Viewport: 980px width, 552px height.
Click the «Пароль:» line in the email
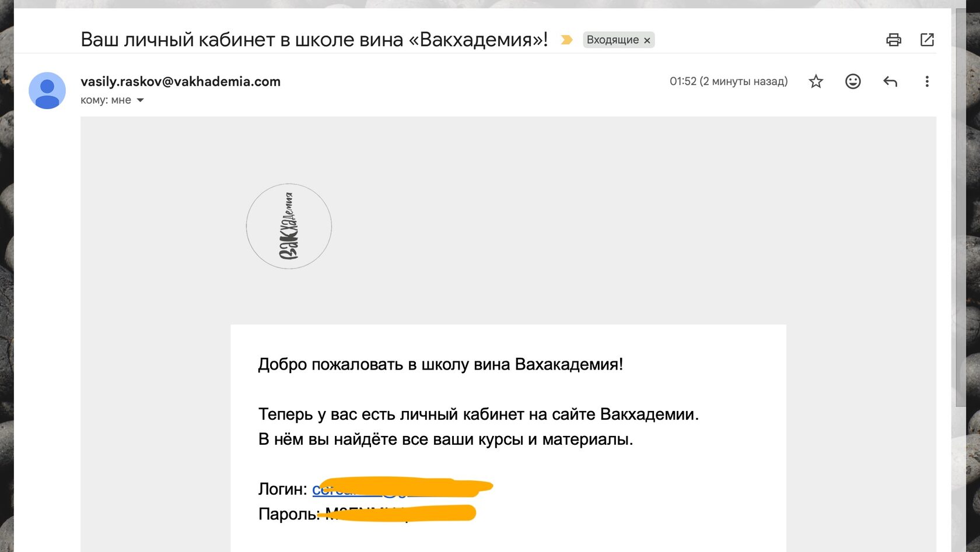click(x=289, y=514)
